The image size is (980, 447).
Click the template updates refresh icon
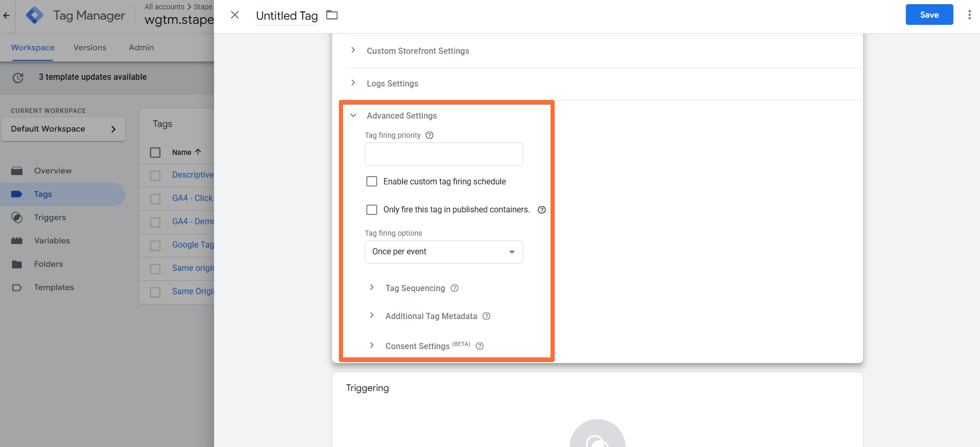coord(18,78)
